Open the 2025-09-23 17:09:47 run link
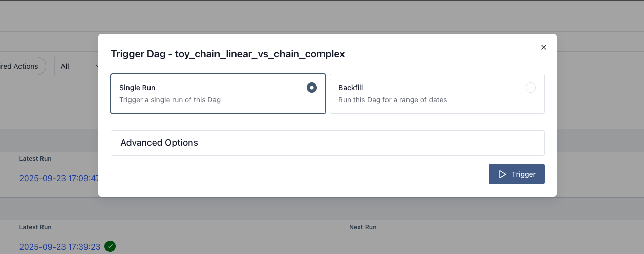This screenshot has width=644, height=254. coord(59,178)
